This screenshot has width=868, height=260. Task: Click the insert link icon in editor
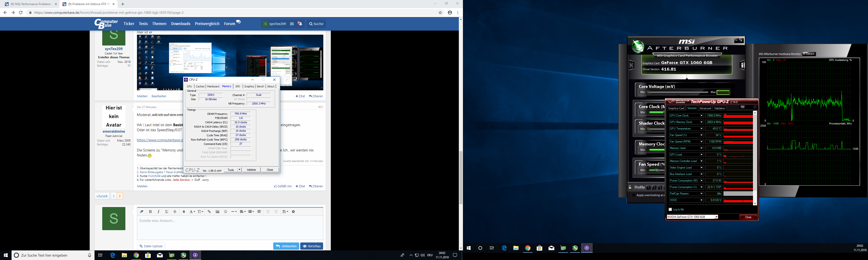pos(209,212)
